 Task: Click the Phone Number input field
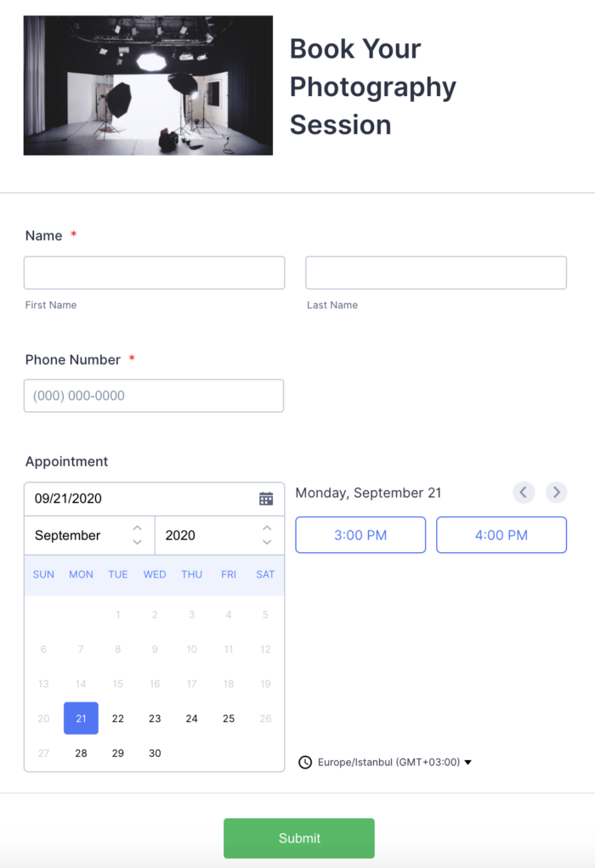[154, 396]
